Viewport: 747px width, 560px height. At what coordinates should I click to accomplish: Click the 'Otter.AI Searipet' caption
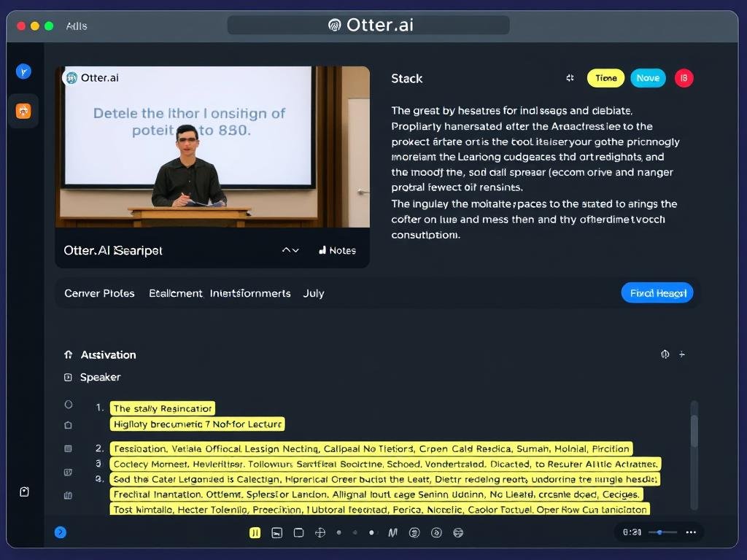[113, 251]
